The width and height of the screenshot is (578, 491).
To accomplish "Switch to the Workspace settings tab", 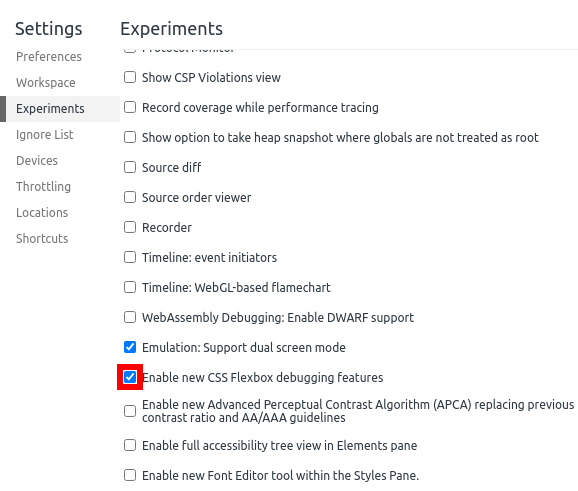I will (x=46, y=83).
